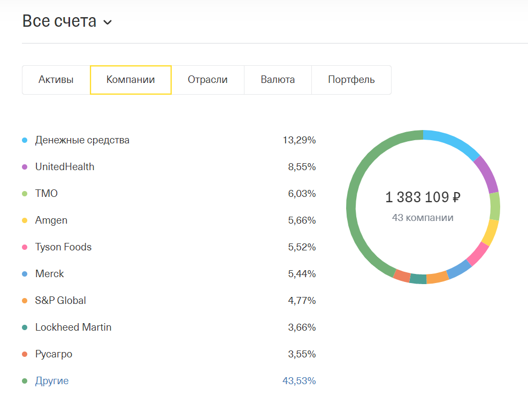Click the blue dot beside Денежные средства
The height and width of the screenshot is (420, 528).
point(25,140)
